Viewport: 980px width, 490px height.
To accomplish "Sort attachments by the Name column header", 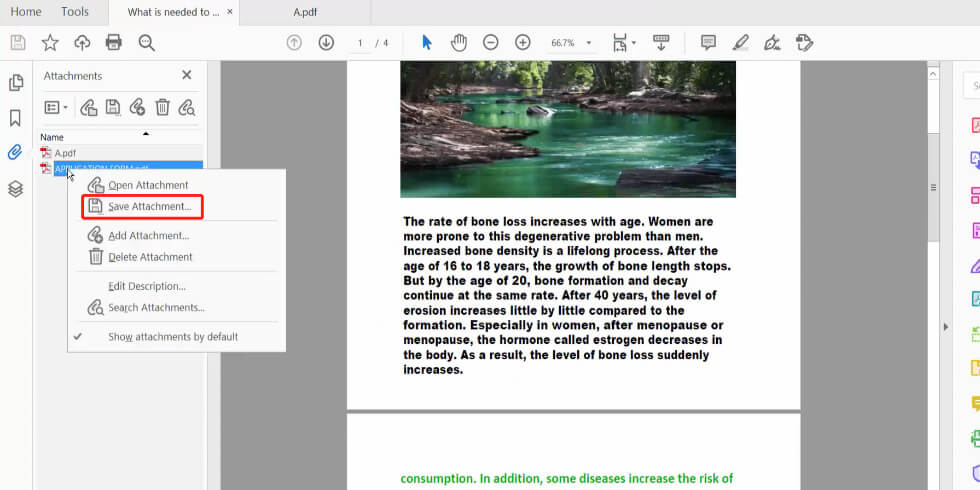I will click(52, 137).
